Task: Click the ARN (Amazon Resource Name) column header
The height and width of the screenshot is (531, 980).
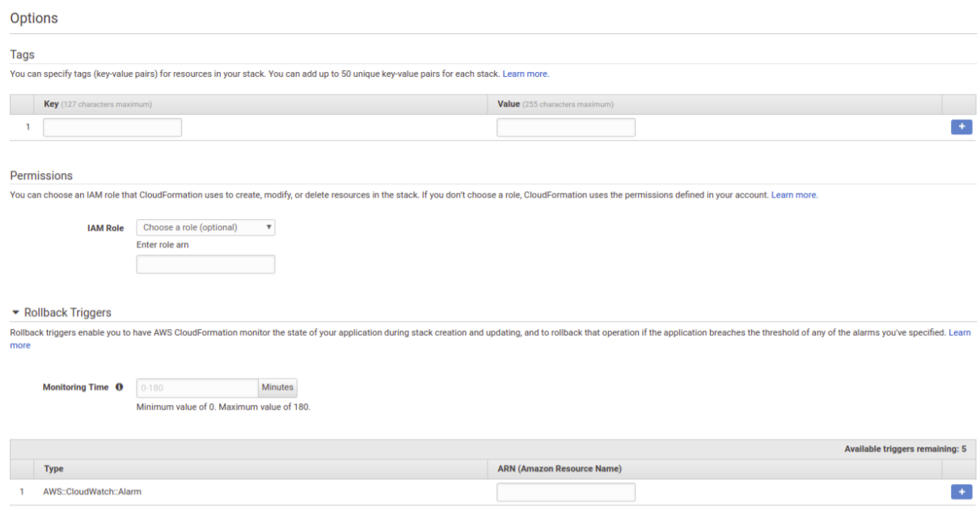Action: (559, 469)
